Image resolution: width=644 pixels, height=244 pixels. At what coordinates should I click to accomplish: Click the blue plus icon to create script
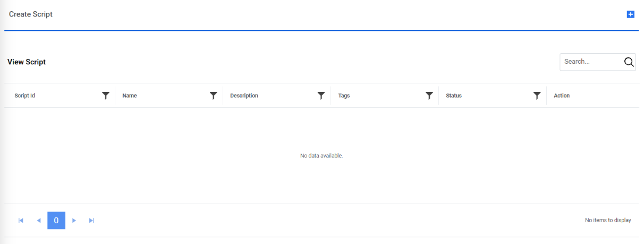(630, 14)
